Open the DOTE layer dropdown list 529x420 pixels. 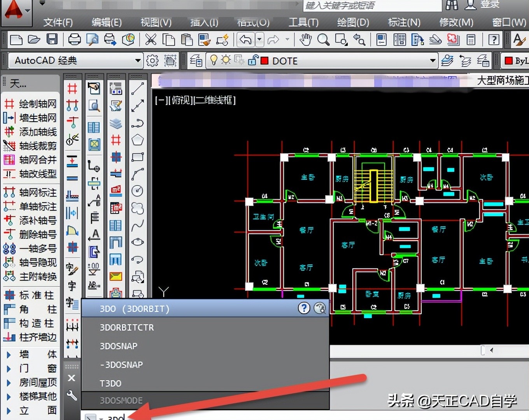coord(433,61)
